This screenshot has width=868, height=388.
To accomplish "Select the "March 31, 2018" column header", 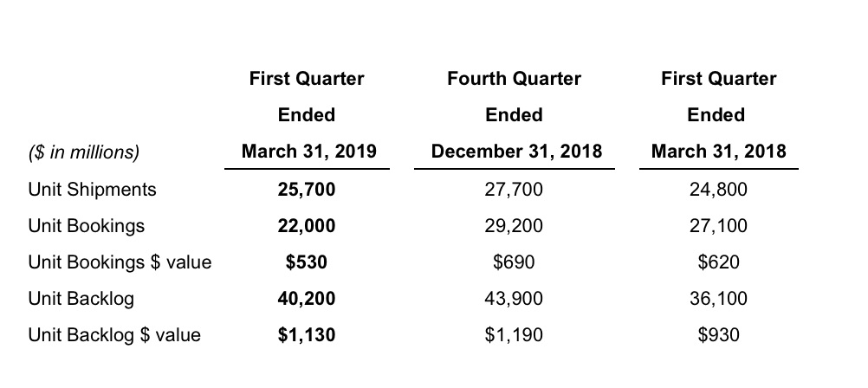I will tap(719, 152).
